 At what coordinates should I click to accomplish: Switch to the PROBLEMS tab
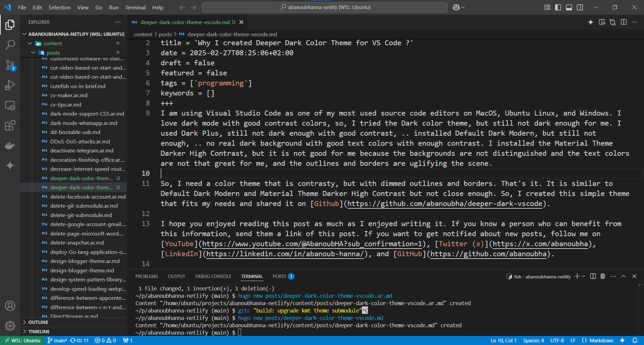pos(147,276)
